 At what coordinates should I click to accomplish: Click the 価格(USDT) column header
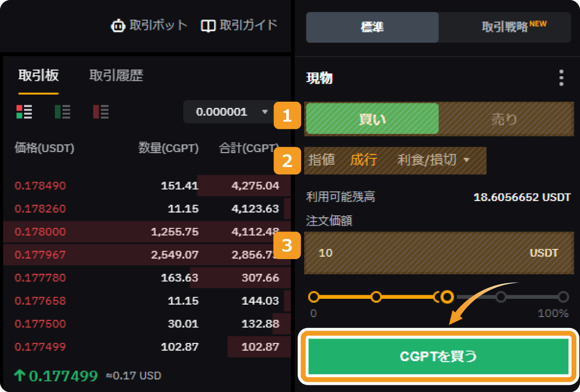tap(44, 149)
